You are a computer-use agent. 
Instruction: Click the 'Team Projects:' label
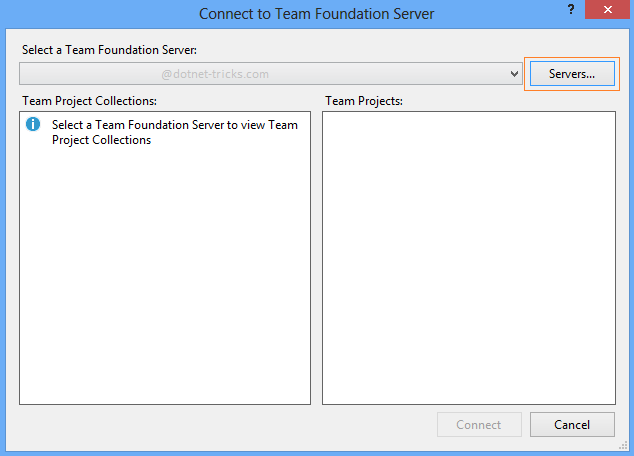tap(363, 101)
